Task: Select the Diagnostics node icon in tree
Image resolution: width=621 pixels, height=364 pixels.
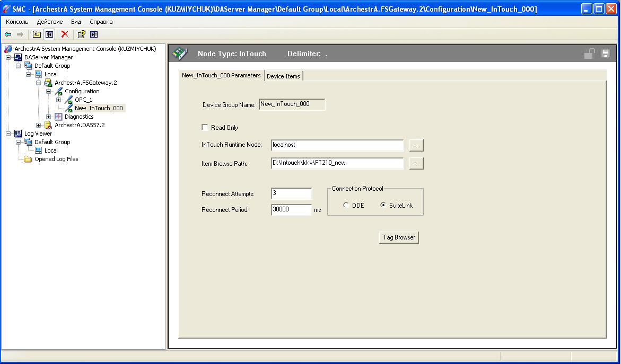Action: [58, 117]
